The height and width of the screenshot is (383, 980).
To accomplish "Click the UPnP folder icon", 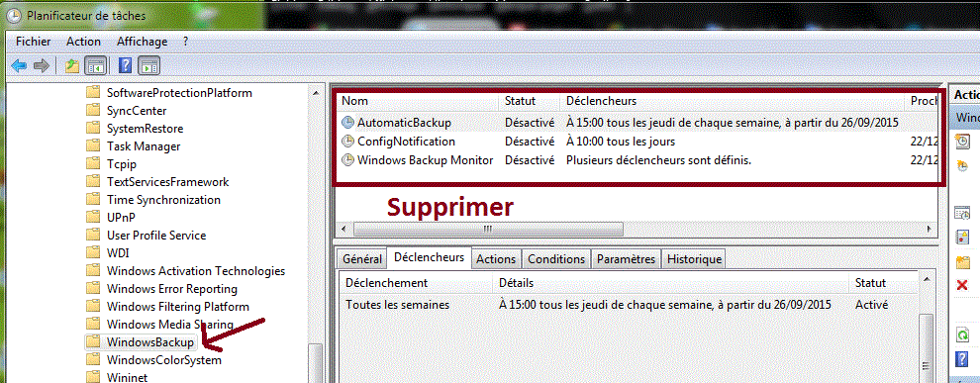I will (93, 218).
